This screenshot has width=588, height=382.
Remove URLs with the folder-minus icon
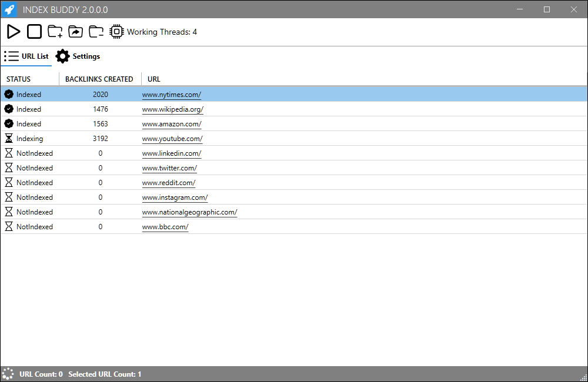96,31
